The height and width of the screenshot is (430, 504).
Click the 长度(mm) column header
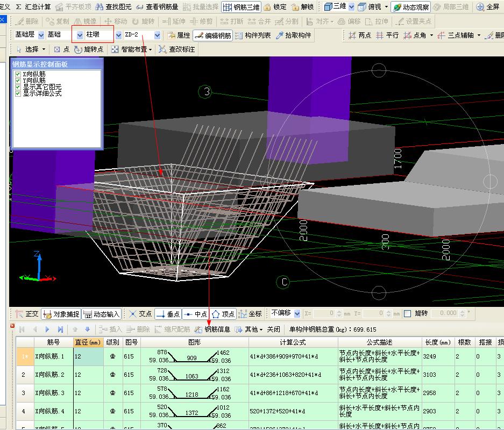(x=438, y=342)
